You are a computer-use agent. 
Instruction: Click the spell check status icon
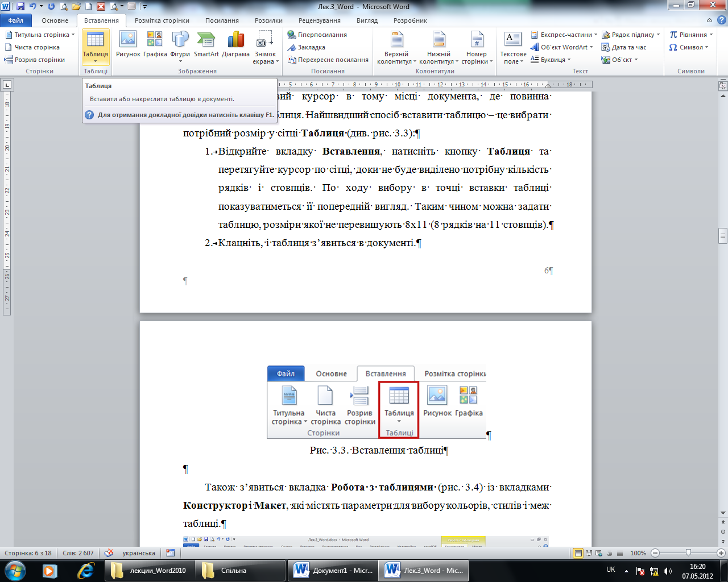(109, 553)
